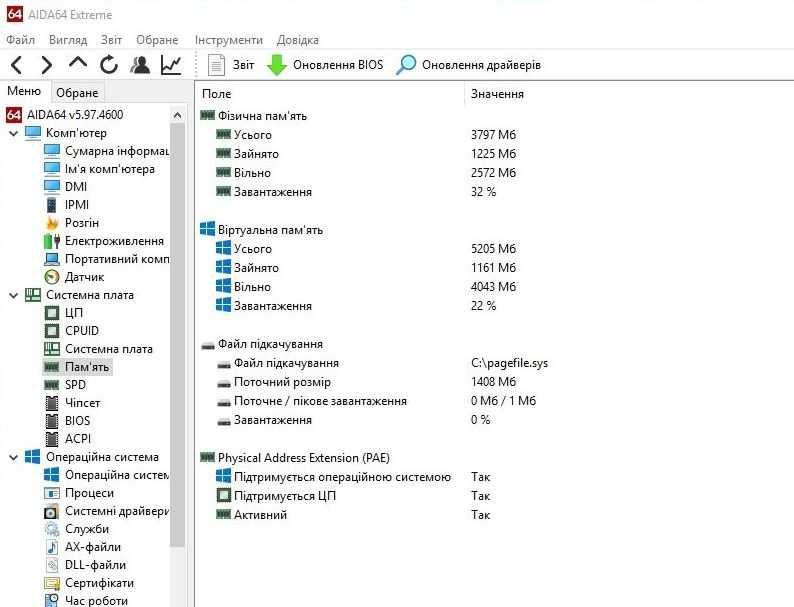Click the green BIOS update arrow icon
Screen dimensions: 794x607
point(276,65)
